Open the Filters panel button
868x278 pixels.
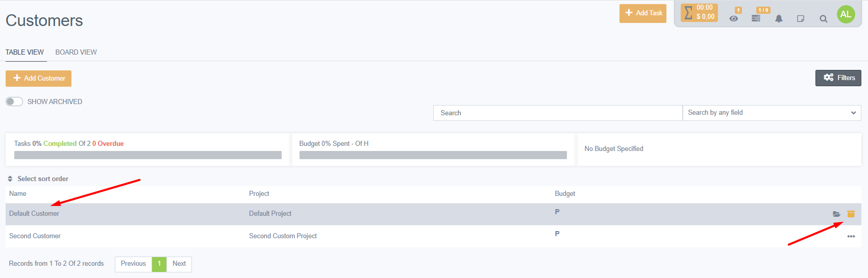tap(838, 78)
